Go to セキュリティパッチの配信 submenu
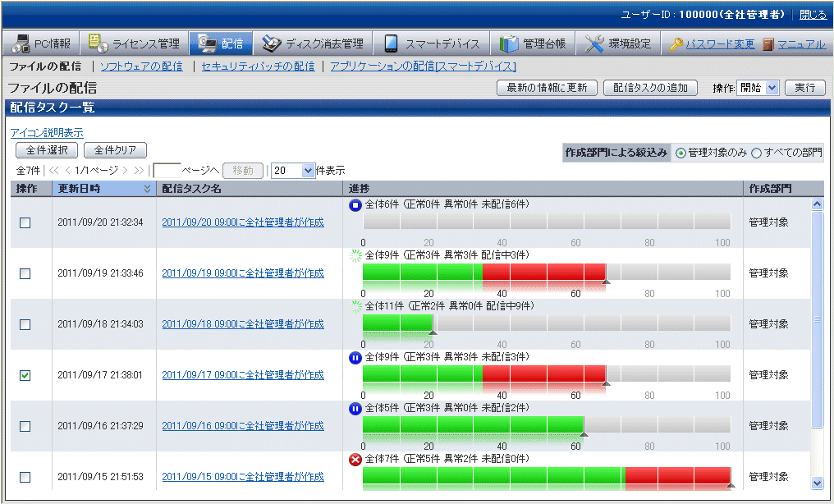 click(258, 66)
